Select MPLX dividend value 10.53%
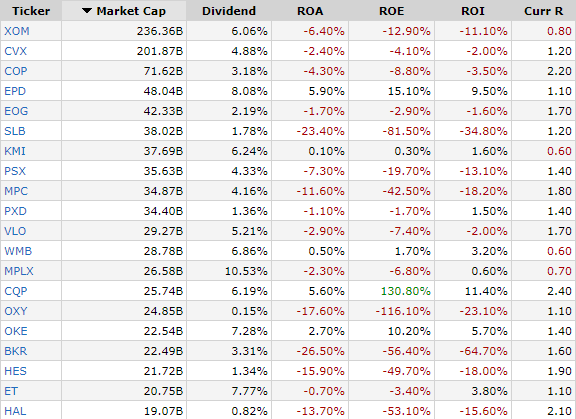 coord(246,271)
